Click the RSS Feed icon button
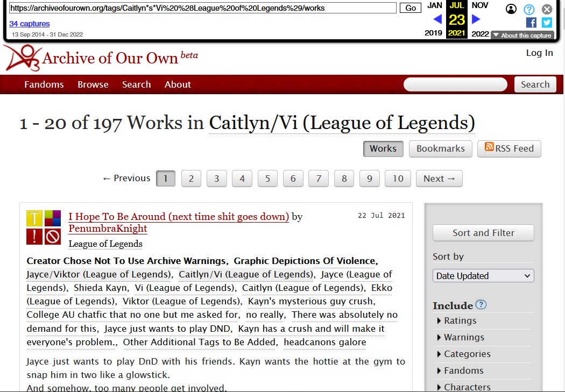Viewport: 565px width, 392px height. (509, 148)
